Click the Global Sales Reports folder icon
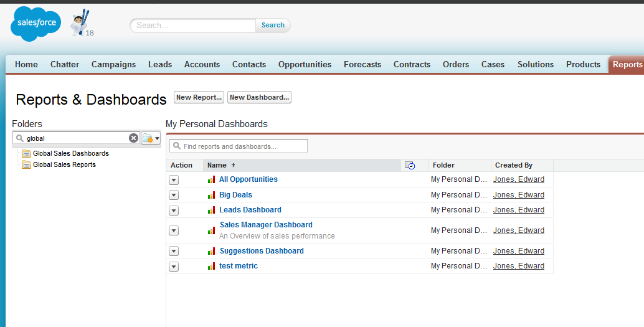Viewport: 644px width, 327px height. tap(26, 165)
